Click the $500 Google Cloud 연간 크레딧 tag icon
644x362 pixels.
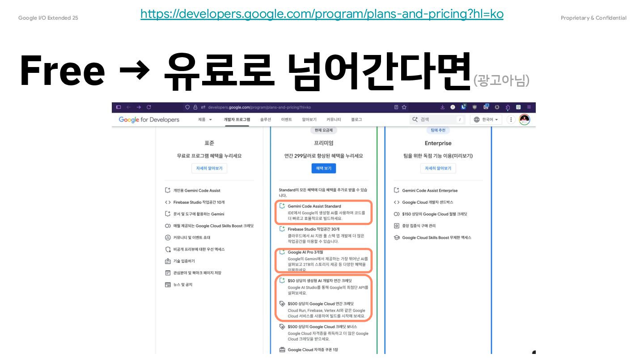click(x=282, y=303)
